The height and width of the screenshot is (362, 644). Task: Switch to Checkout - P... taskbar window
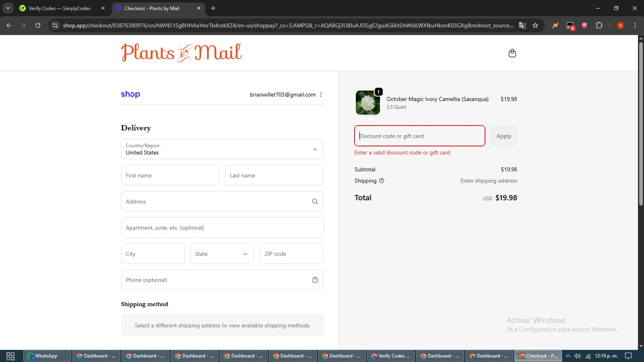[538, 356]
